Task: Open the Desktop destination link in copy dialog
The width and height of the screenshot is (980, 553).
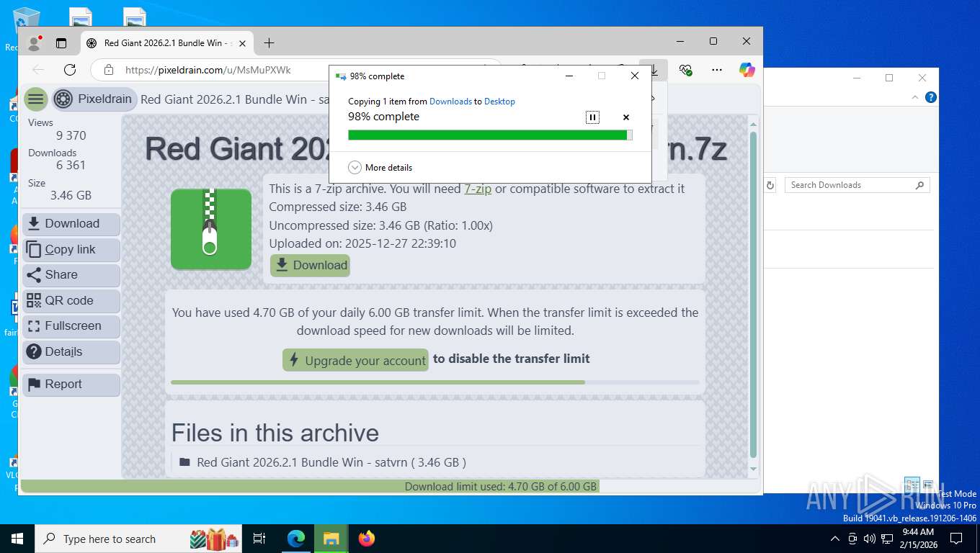Action: click(499, 102)
